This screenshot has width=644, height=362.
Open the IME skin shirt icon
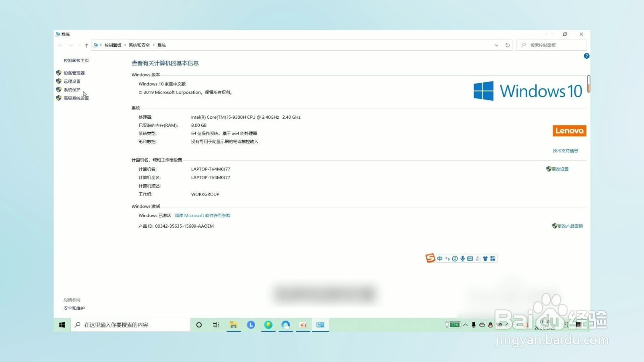point(485,259)
